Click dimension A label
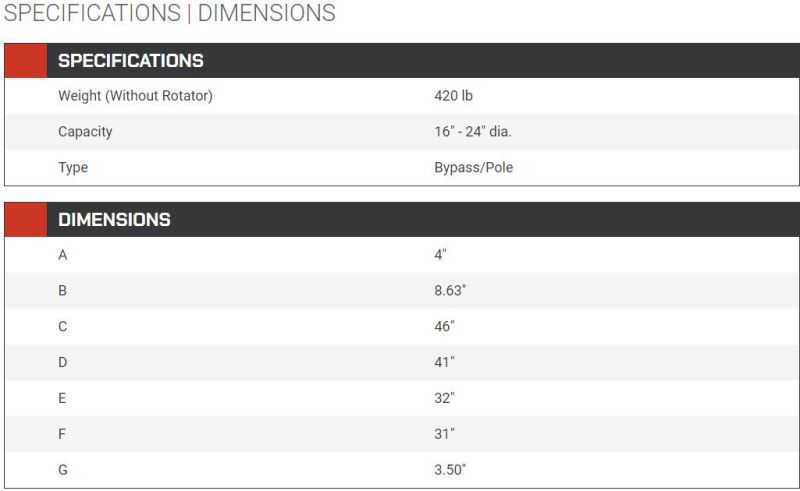The height and width of the screenshot is (491, 800). pyautogui.click(x=63, y=255)
